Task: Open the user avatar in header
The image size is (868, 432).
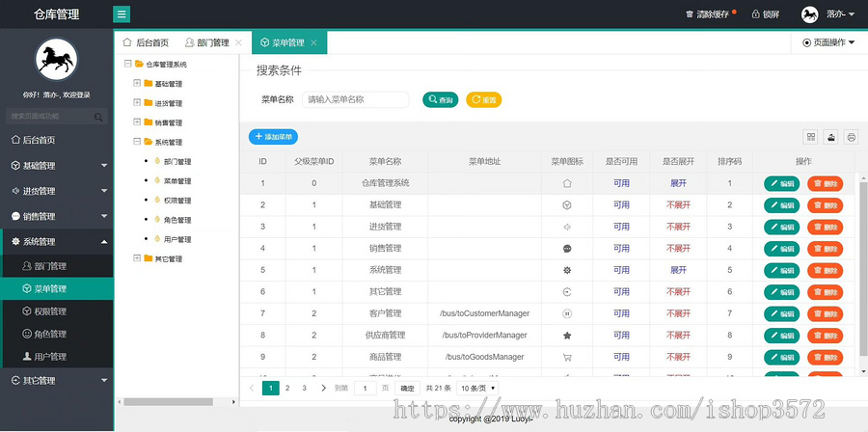Action: (x=810, y=14)
